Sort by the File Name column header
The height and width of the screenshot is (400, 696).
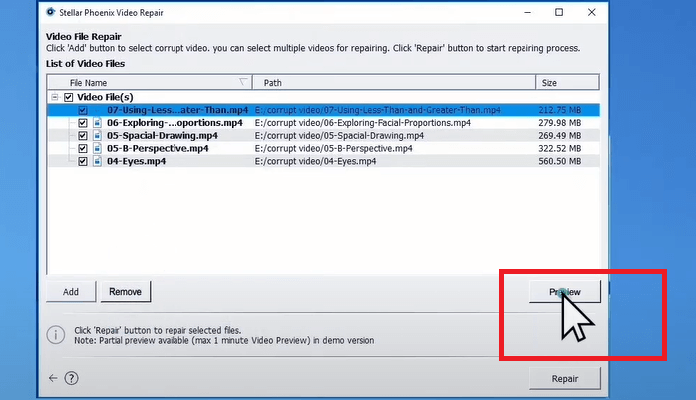(x=150, y=83)
